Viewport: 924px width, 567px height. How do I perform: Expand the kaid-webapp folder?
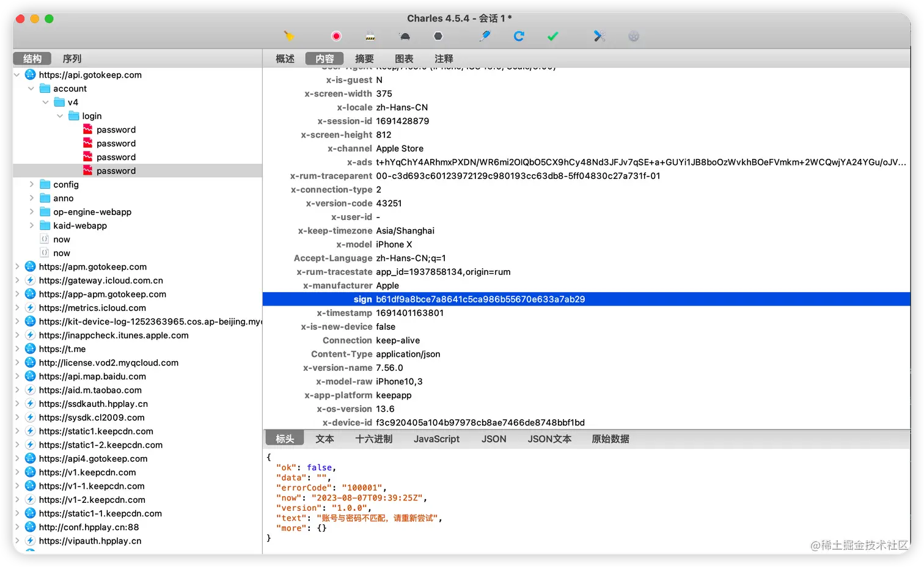(x=31, y=225)
